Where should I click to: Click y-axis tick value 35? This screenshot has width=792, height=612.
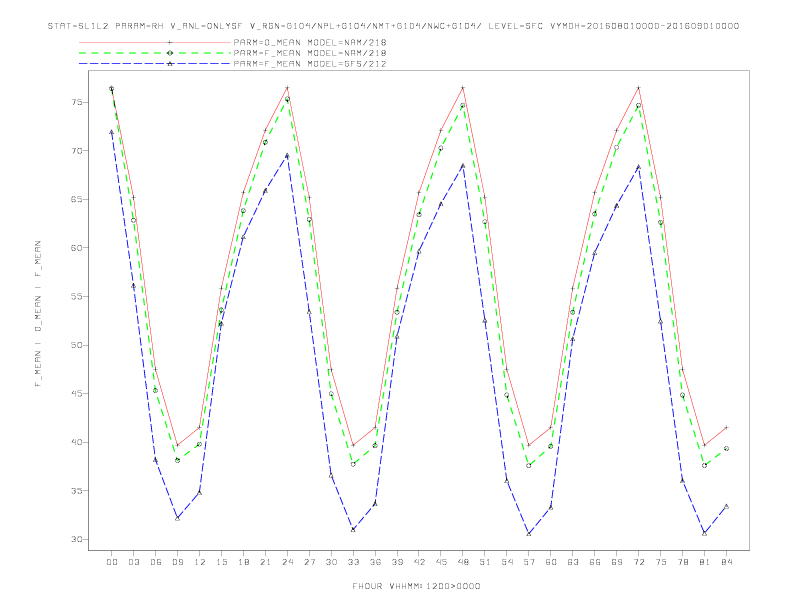tap(77, 490)
